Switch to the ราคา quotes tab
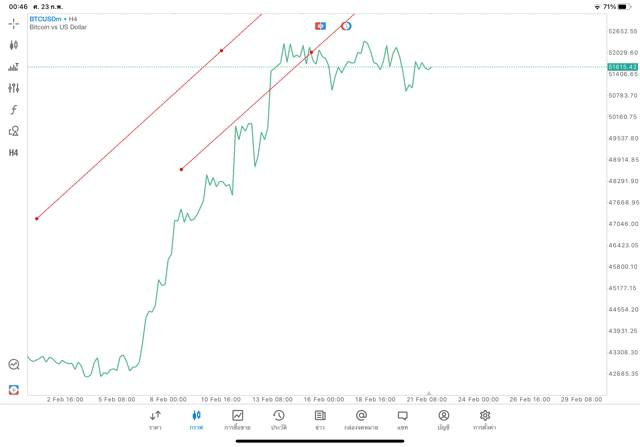The image size is (640, 447). [155, 420]
